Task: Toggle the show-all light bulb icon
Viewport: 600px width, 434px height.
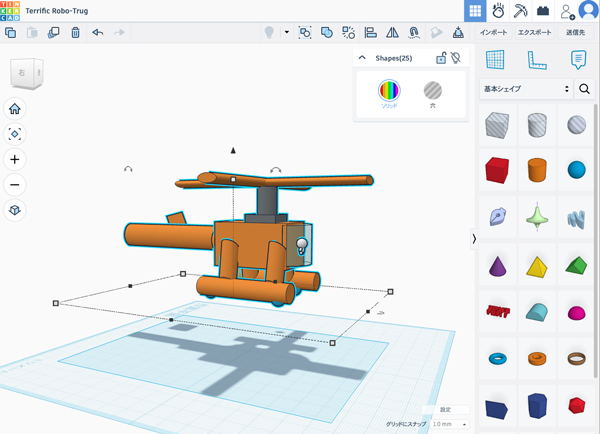Action: coord(269,33)
